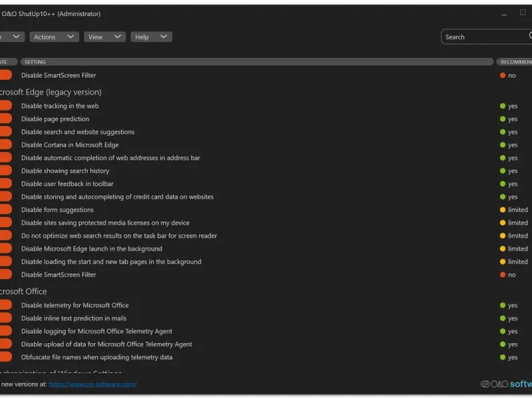
Task: Click the O&O software logo
Action: coord(506,384)
